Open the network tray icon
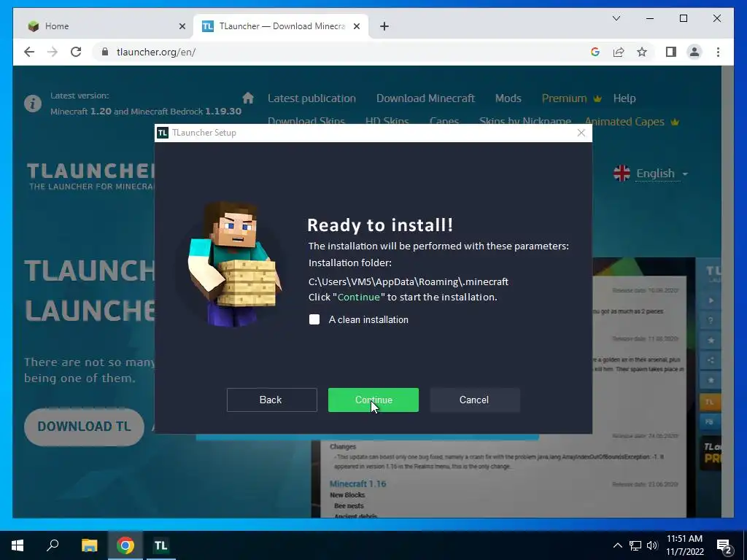The width and height of the screenshot is (747, 560). pyautogui.click(x=635, y=545)
